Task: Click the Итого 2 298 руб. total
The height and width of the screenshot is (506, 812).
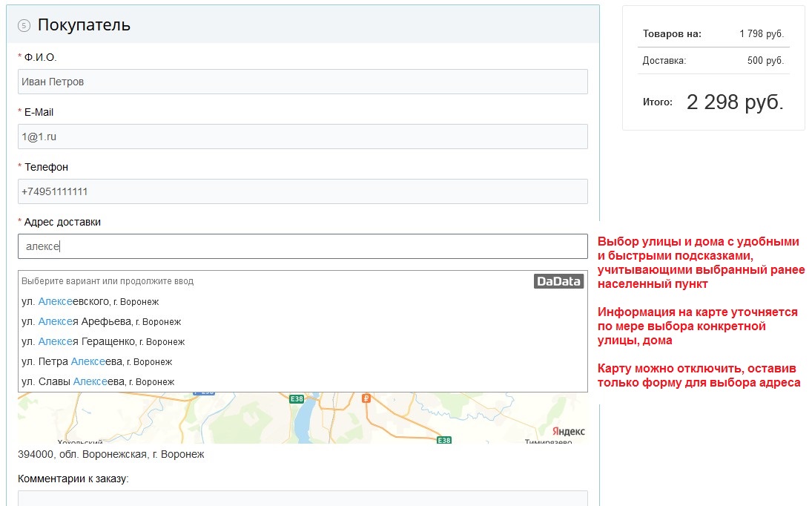Action: click(x=734, y=102)
